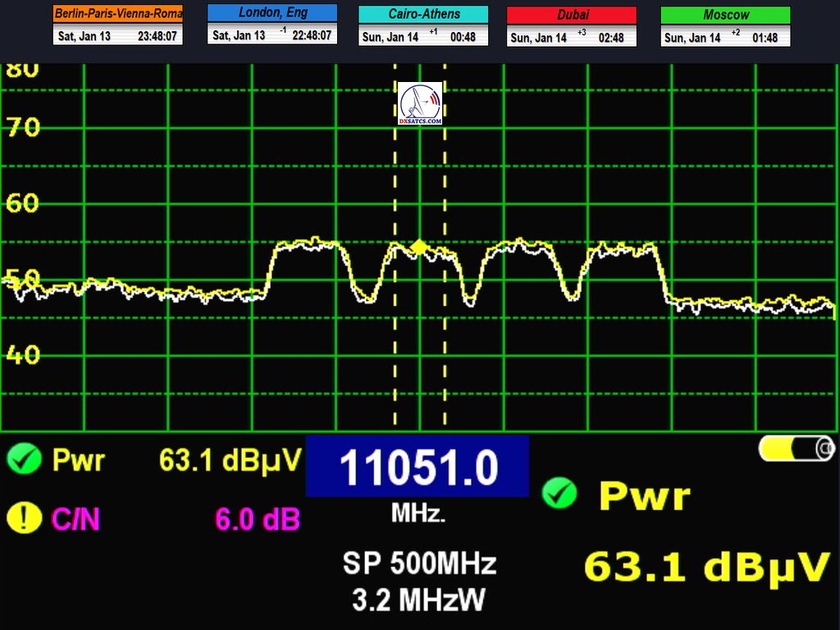This screenshot has width=840, height=630.
Task: Click the DXSATCS.COM satellite dish logo
Action: point(420,104)
